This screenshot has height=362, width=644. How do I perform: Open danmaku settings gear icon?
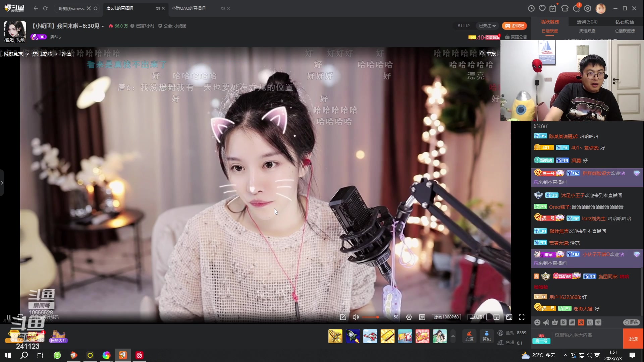(409, 317)
